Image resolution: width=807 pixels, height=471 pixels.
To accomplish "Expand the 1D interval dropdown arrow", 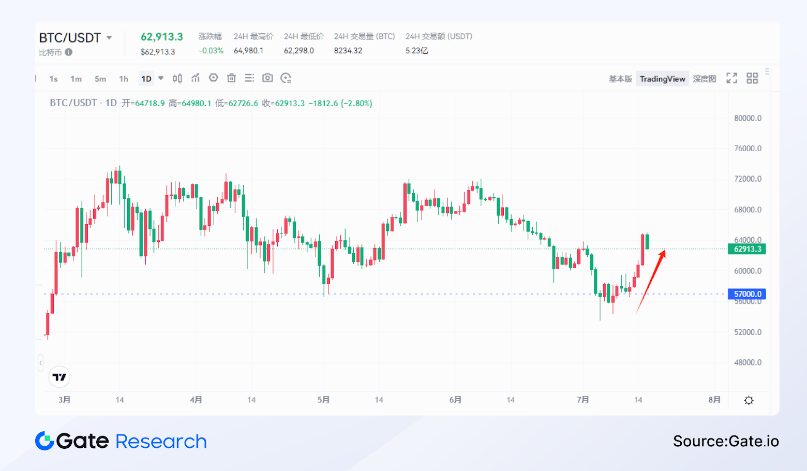I will point(161,78).
